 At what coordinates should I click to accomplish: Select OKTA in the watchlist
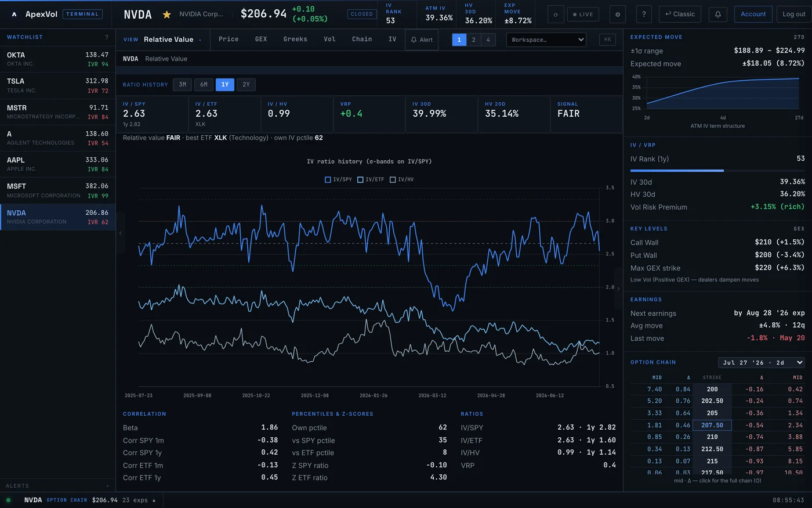pyautogui.click(x=57, y=59)
